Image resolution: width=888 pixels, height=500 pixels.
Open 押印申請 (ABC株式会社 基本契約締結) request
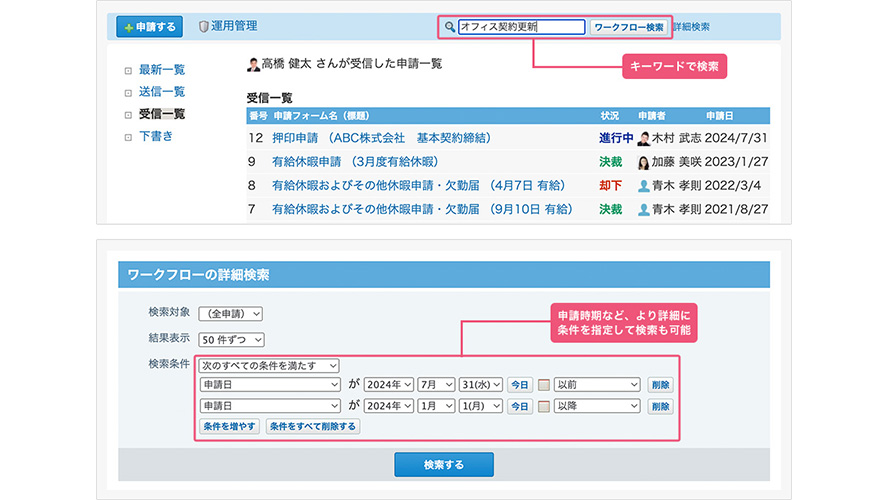(x=381, y=138)
